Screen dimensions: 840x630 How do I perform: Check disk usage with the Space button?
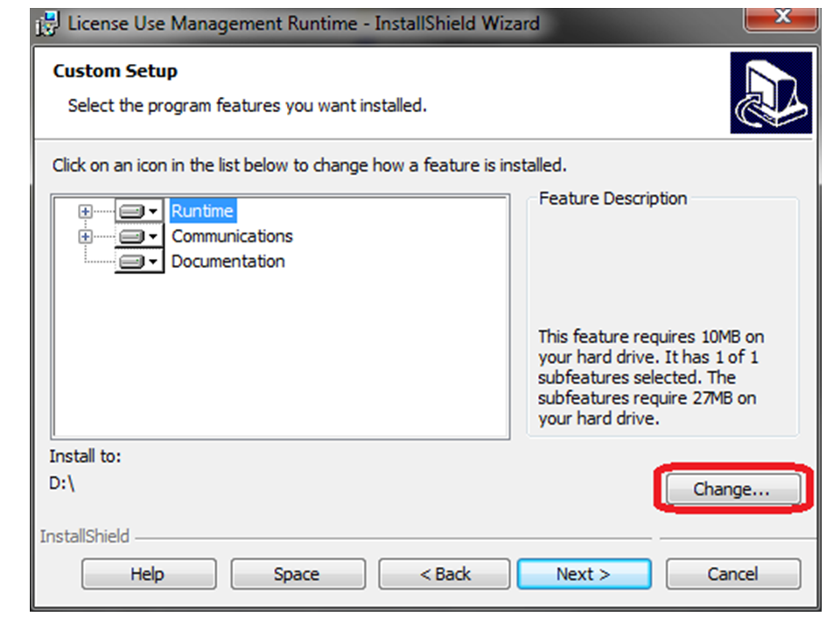[x=297, y=574]
